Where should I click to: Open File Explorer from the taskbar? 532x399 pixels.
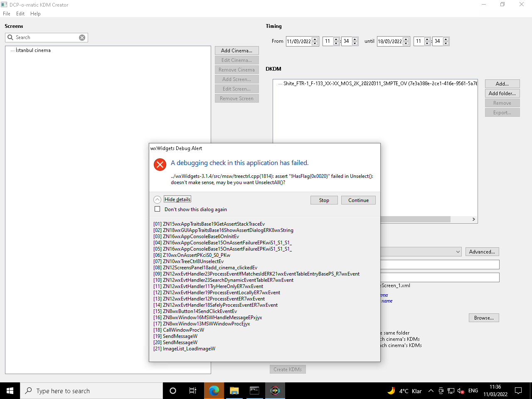pos(234,391)
